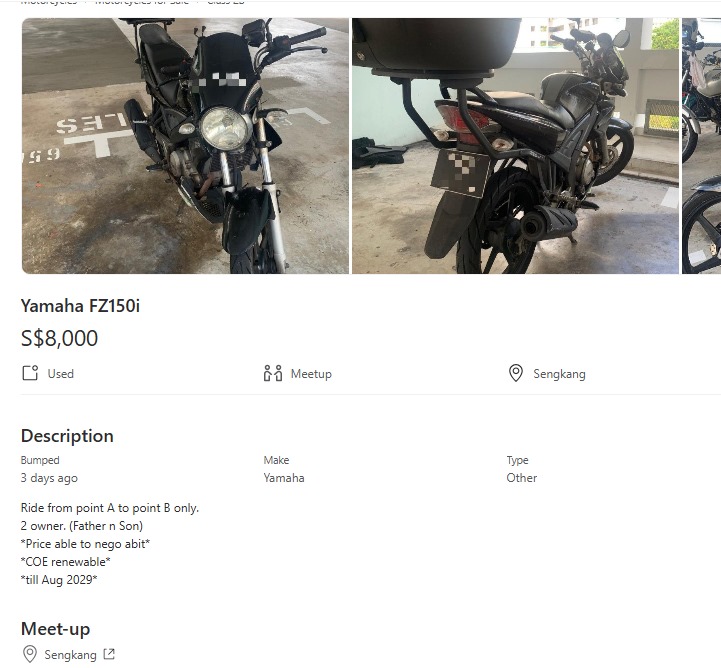Open the rear-view photo with top box

(x=515, y=146)
